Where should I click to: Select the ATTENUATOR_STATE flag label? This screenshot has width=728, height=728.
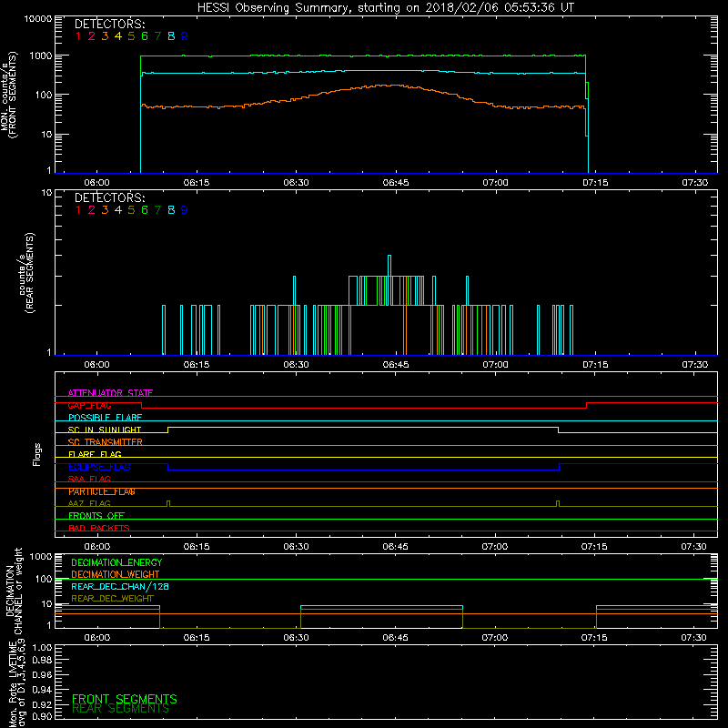pyautogui.click(x=110, y=393)
